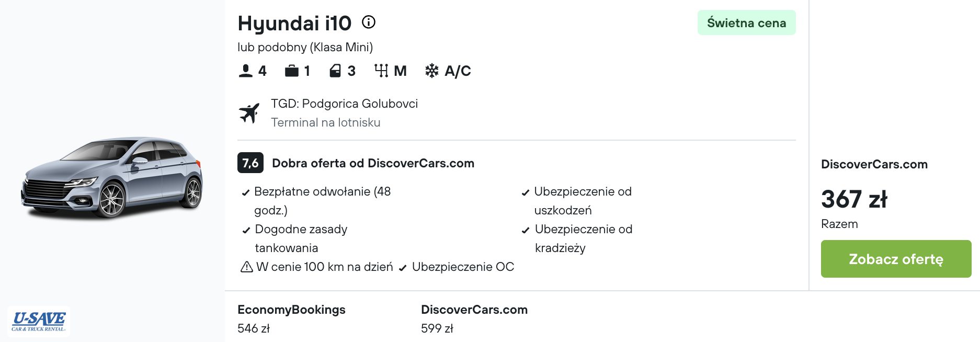980x342 pixels.
Task: Select the DiscoverCars.com 599 zł offer
Action: click(474, 318)
